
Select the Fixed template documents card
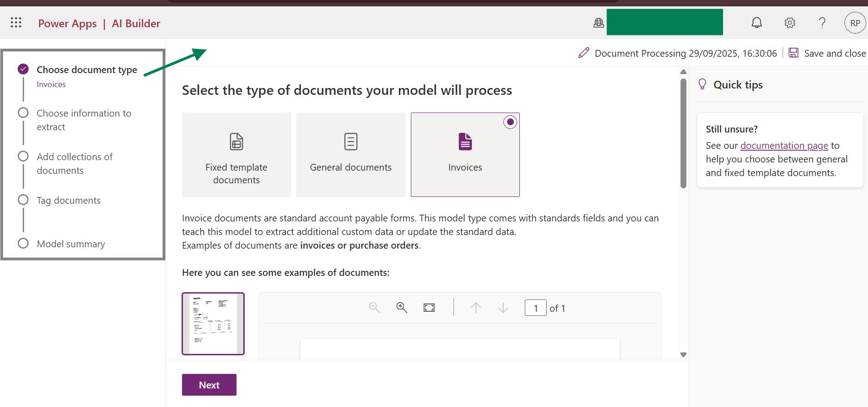point(236,155)
